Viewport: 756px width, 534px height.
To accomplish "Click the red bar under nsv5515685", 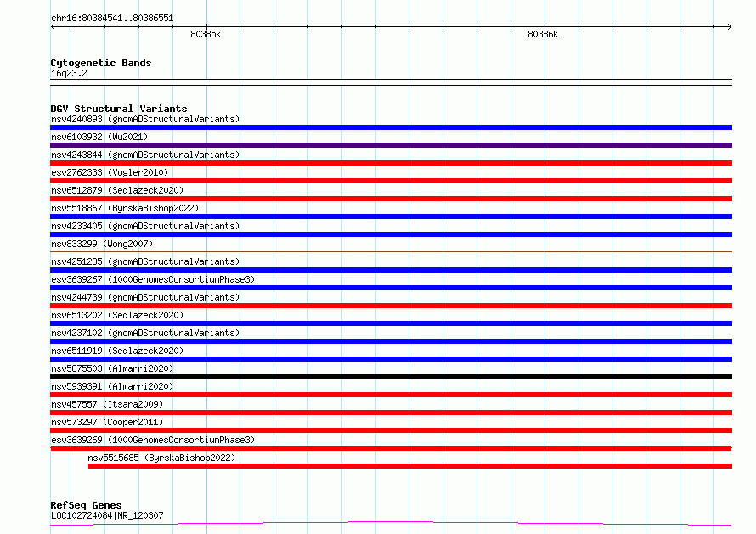I will pos(410,466).
